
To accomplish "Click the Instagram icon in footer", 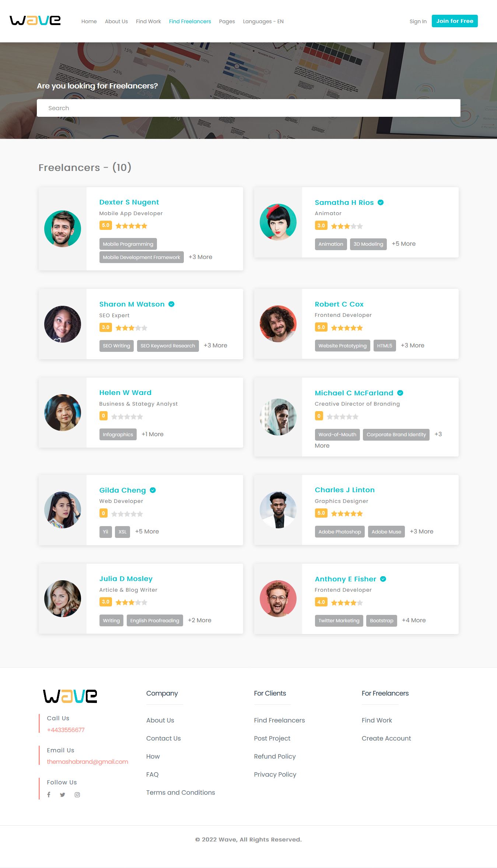I will pos(77,795).
